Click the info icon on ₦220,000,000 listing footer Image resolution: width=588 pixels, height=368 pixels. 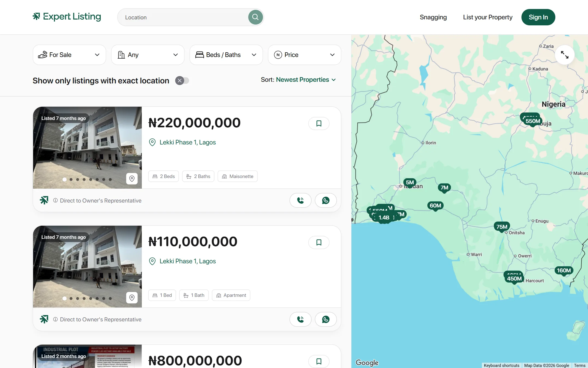[56, 200]
